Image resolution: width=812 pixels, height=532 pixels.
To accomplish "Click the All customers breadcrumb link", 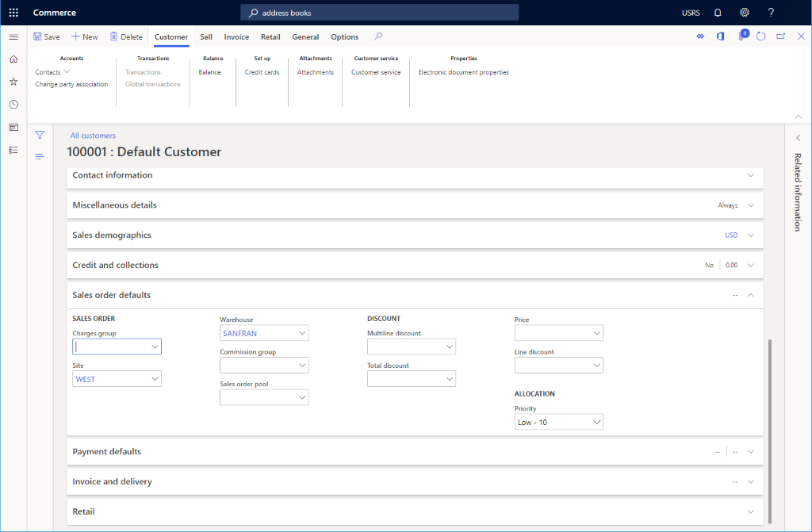I will pyautogui.click(x=93, y=135).
